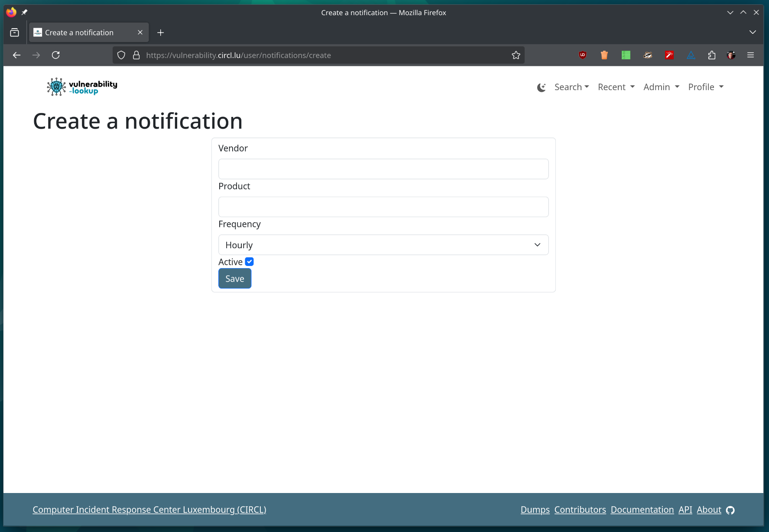Open the uBlock Origin extension
This screenshot has width=769, height=532.
pos(583,55)
